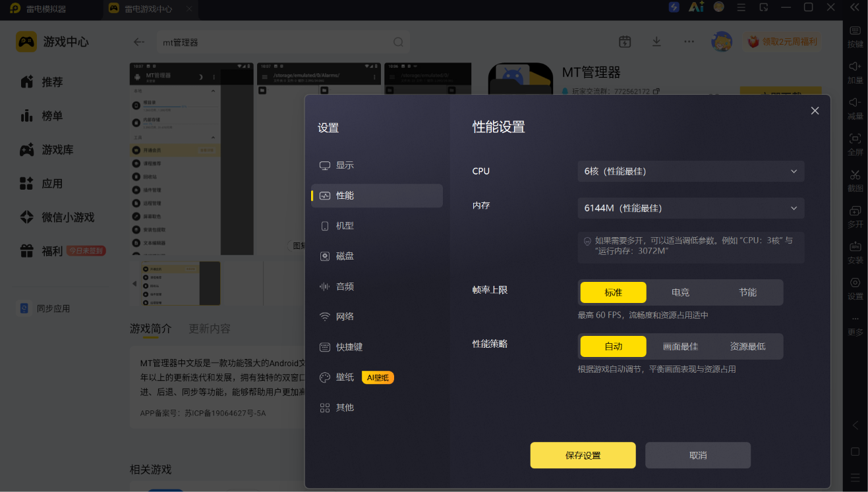Choose 资源最低 performance strategy
The image size is (868, 492).
[x=748, y=346]
